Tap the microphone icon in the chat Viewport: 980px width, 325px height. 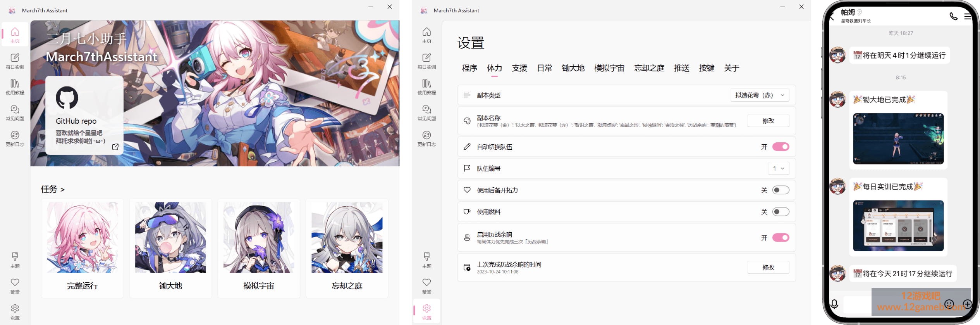click(835, 304)
